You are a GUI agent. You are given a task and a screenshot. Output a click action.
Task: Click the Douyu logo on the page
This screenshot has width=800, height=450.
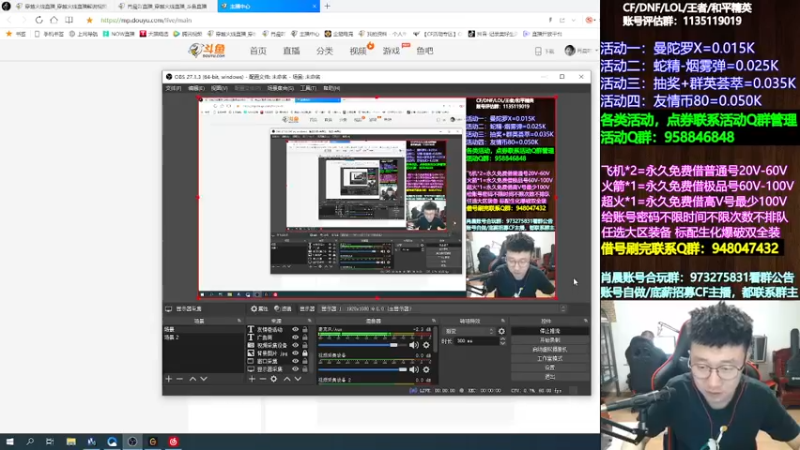(x=207, y=51)
